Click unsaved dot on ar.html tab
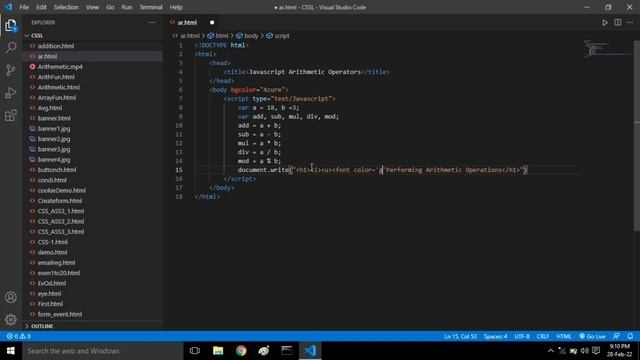This screenshot has width=640, height=360. pos(212,22)
